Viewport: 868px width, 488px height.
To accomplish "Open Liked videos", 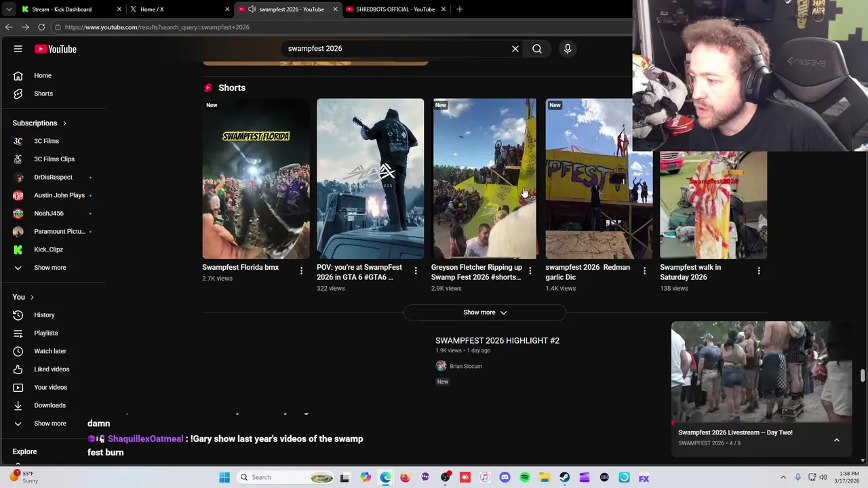I will coord(53,369).
